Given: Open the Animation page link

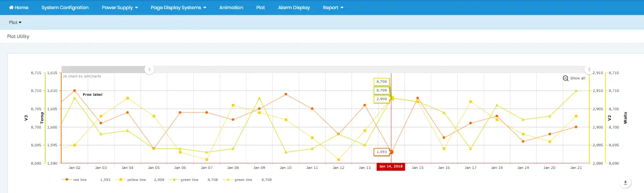Looking at the screenshot, I should click(231, 8).
